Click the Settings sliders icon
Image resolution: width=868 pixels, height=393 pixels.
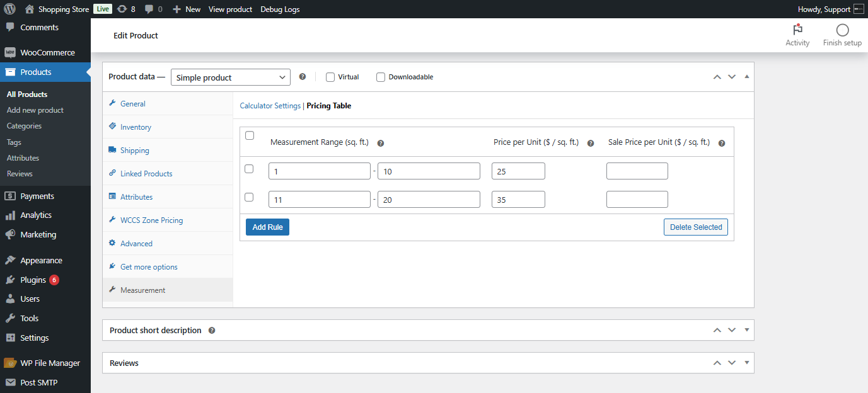click(10, 338)
